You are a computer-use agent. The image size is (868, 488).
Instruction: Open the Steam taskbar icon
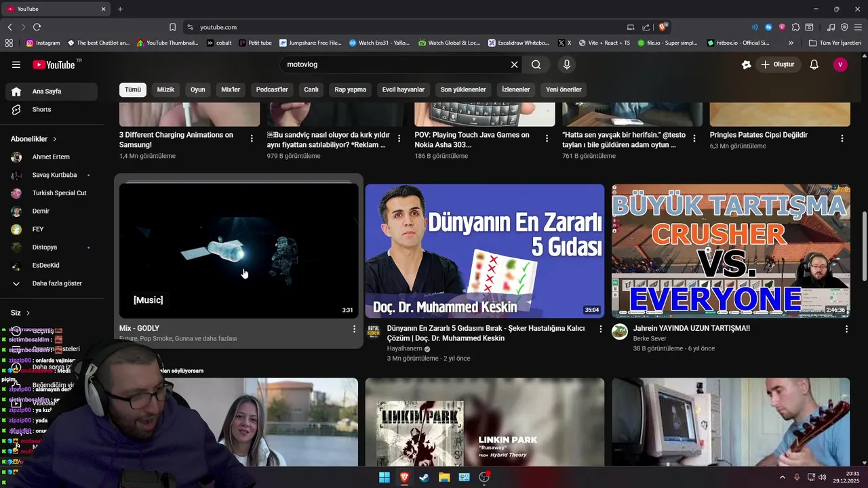424,477
